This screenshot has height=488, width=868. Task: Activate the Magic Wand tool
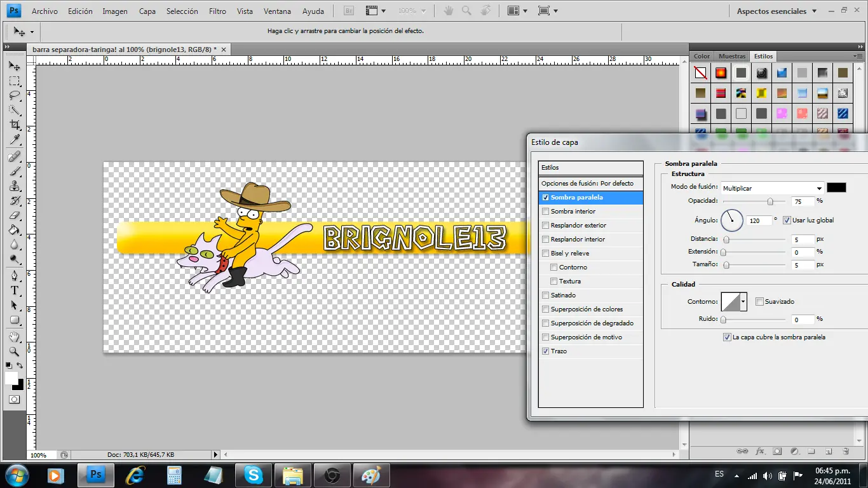pos(15,110)
